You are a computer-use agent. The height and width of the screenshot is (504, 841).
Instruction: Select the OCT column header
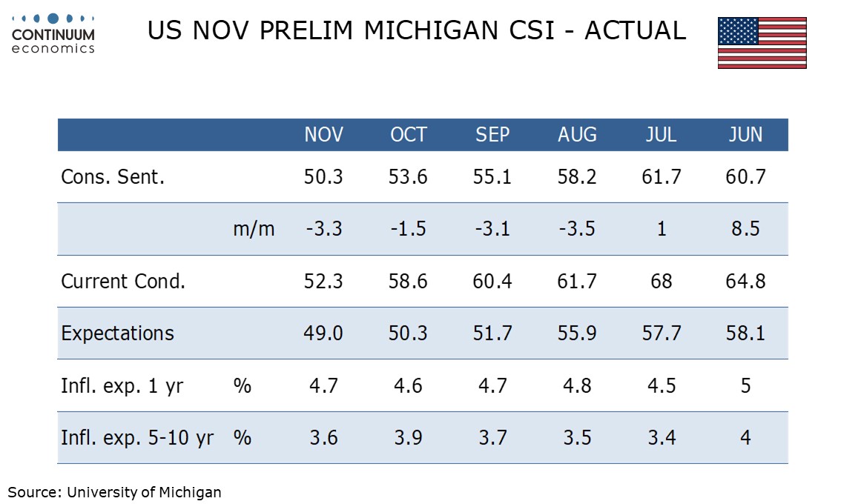coord(409,134)
